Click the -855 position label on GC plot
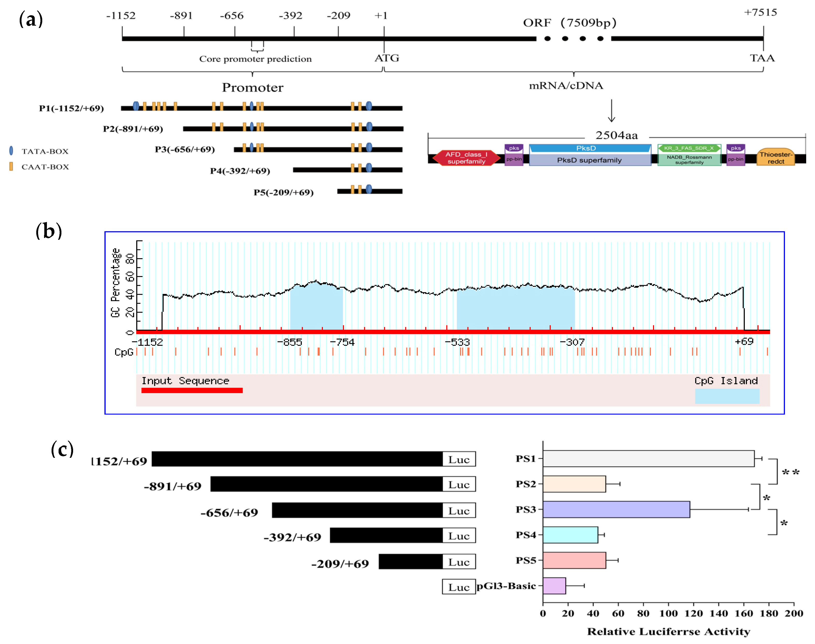The height and width of the screenshot is (644, 815). (289, 342)
